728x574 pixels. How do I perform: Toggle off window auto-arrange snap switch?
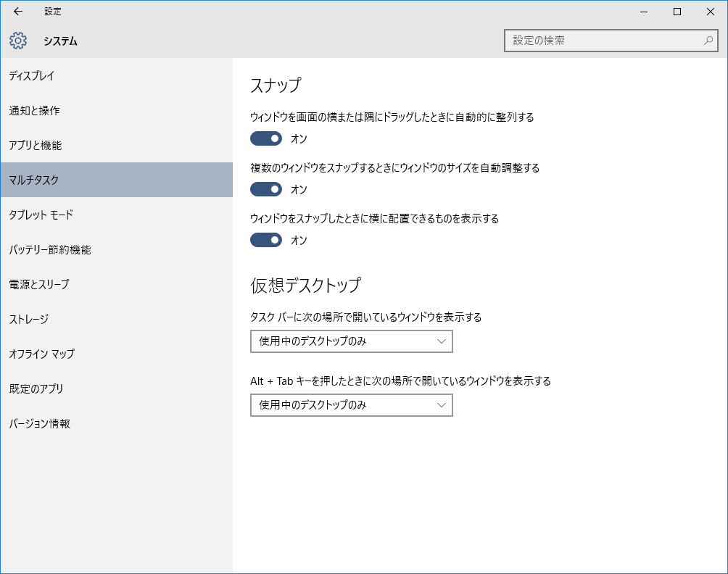click(x=266, y=138)
